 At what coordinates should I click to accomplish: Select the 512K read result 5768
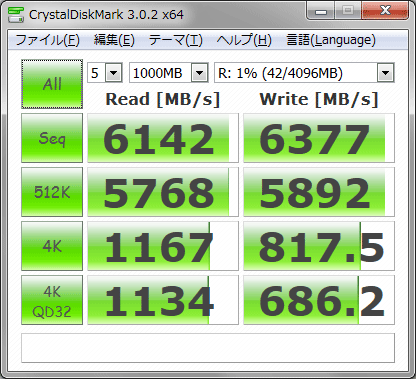163,192
